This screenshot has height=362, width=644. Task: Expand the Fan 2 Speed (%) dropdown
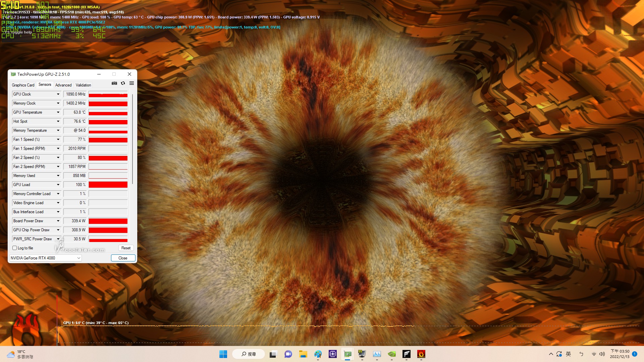point(58,158)
